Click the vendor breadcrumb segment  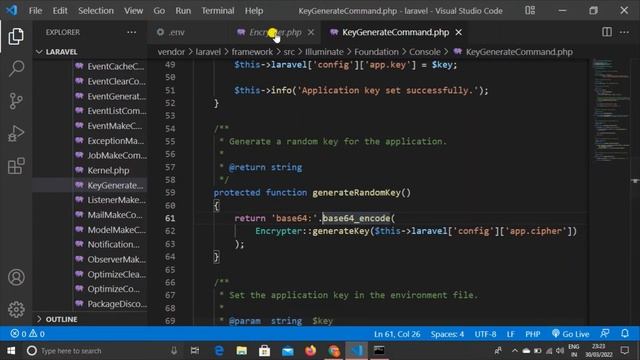171,52
